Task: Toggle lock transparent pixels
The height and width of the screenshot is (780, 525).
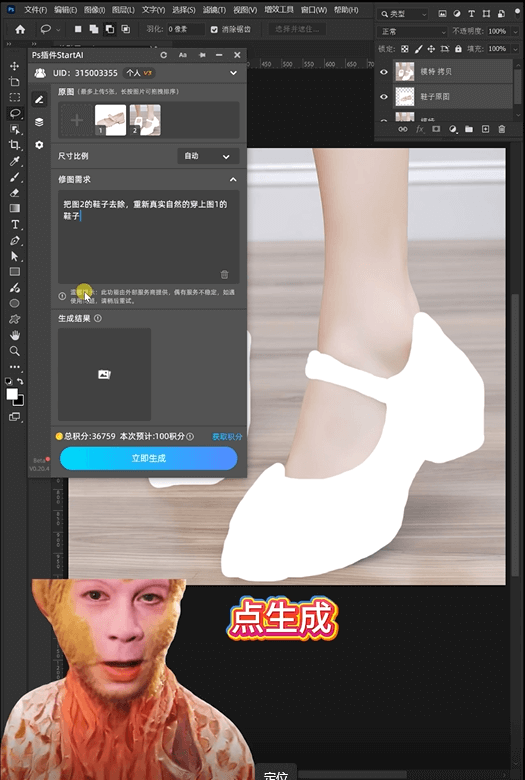Action: pyautogui.click(x=405, y=49)
